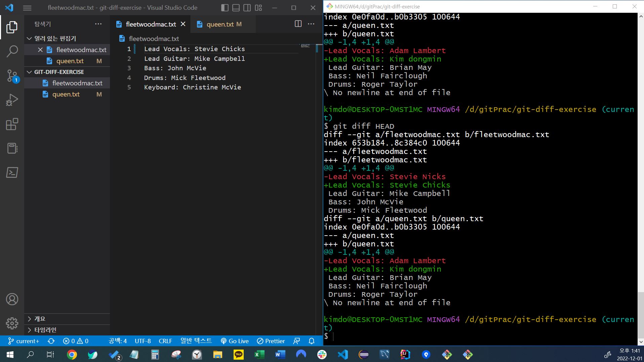Open KakaoTalk from the taskbar

pos(239,354)
